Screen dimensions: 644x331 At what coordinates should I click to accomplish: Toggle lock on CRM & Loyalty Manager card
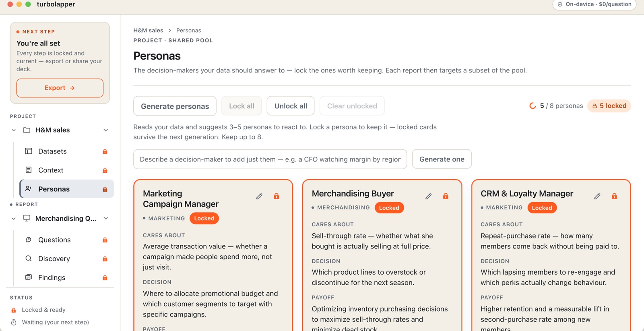614,196
